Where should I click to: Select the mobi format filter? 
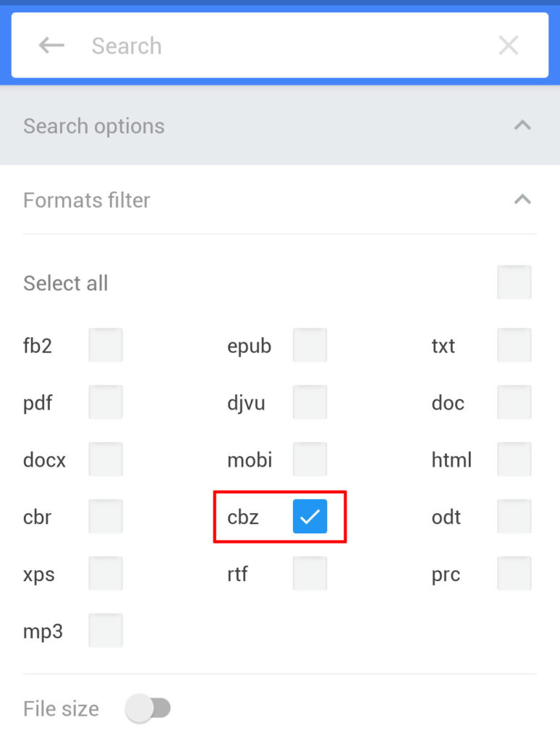(310, 458)
